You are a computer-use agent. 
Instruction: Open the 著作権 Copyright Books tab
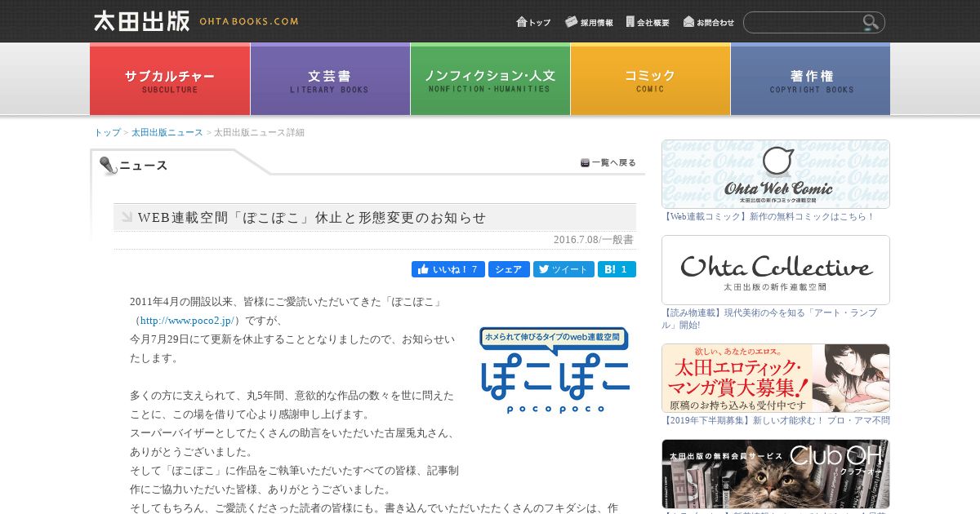click(x=810, y=79)
